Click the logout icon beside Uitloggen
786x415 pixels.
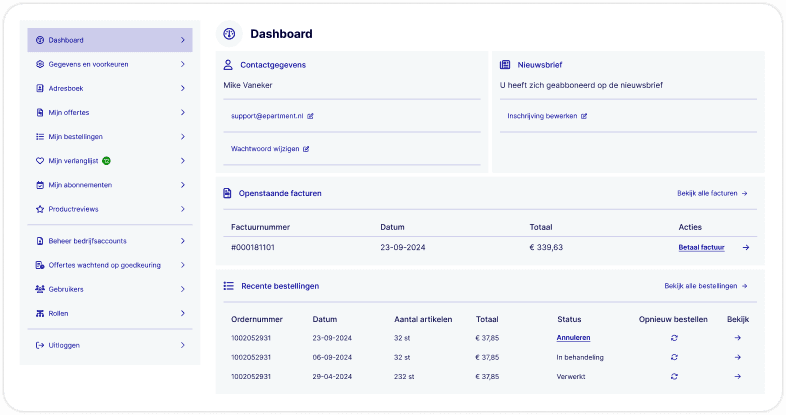(40, 345)
